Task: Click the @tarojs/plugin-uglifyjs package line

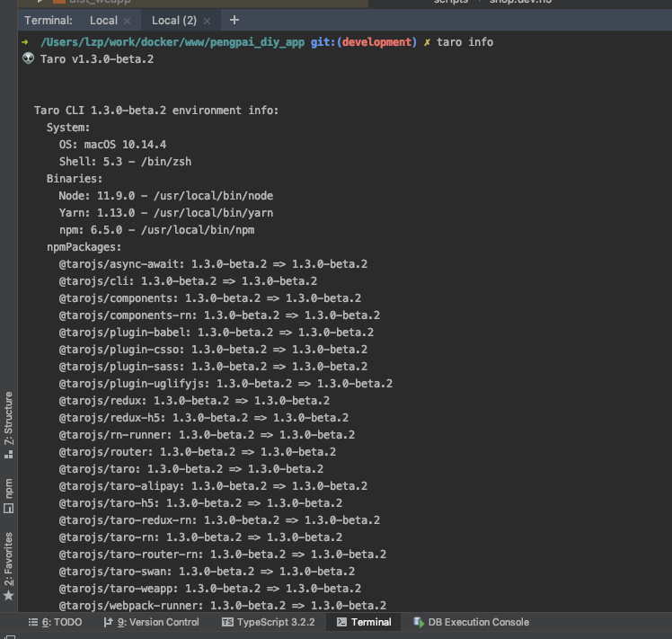Action: (225, 384)
